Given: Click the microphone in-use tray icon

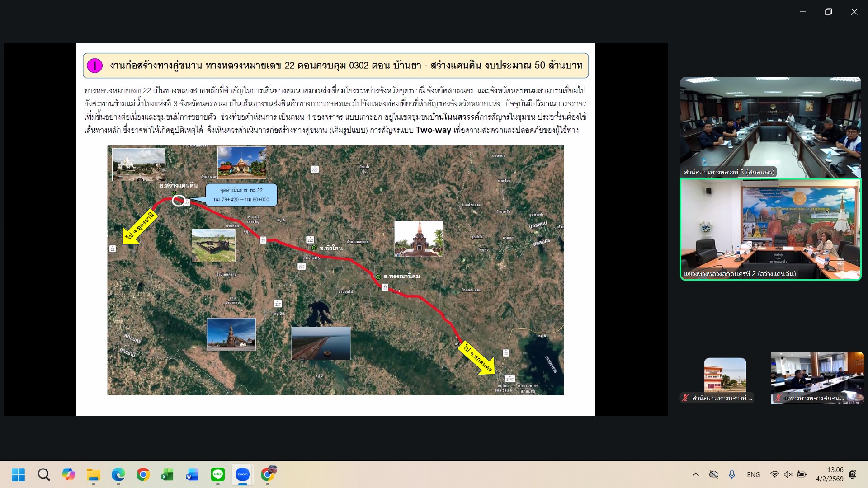Looking at the screenshot, I should [x=732, y=474].
